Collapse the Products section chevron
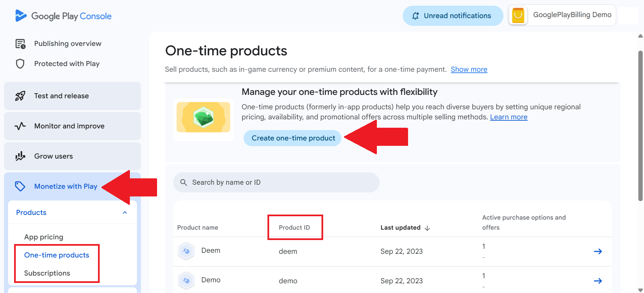Image resolution: width=644 pixels, height=293 pixels. [x=125, y=213]
